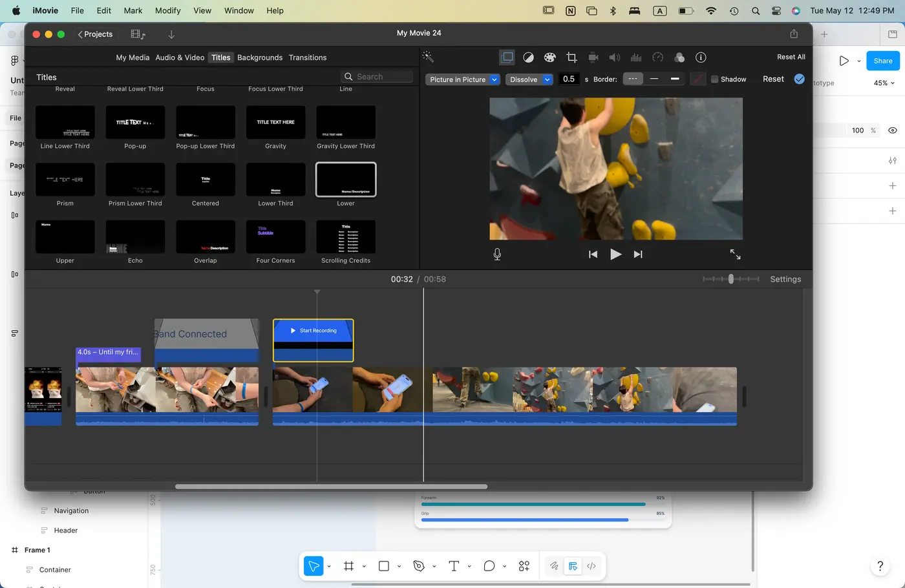Open Figma zoom 45% dropdown

click(x=884, y=83)
